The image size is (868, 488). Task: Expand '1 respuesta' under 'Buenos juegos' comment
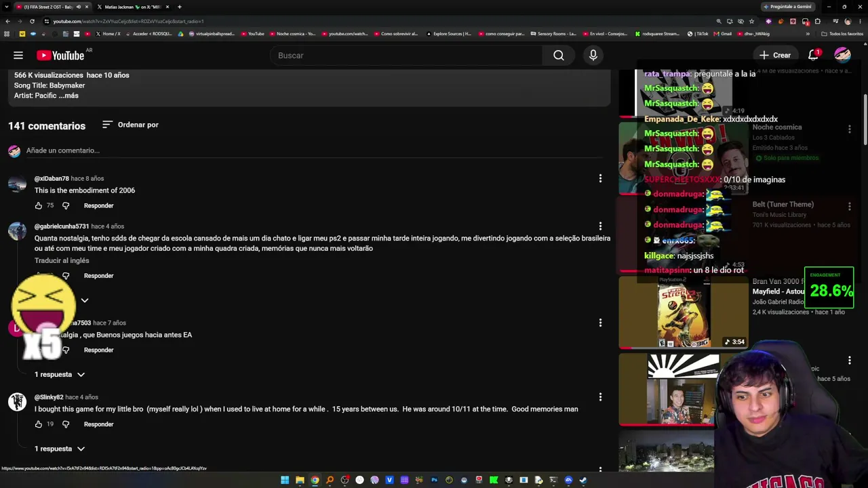pyautogui.click(x=60, y=374)
